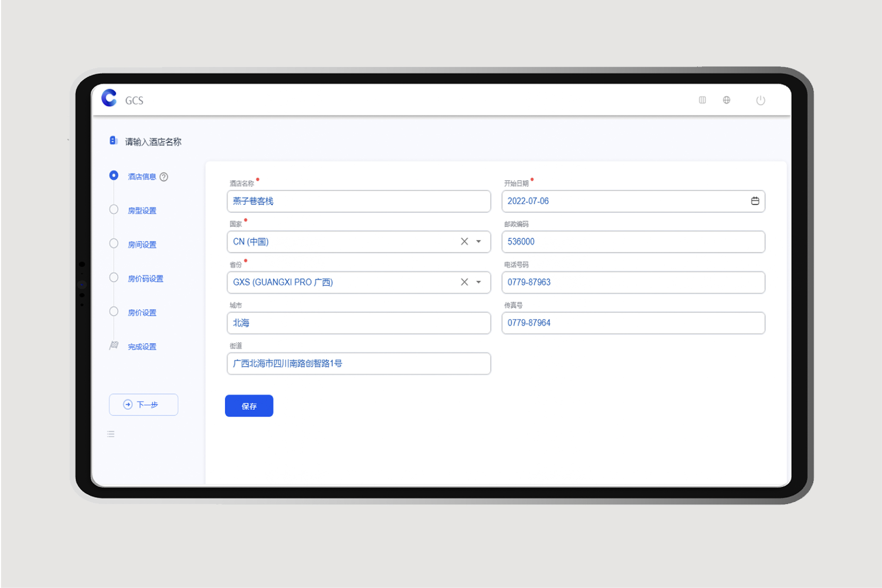Click the help question mark icon
Screen dimensions: 882x588
(x=164, y=177)
